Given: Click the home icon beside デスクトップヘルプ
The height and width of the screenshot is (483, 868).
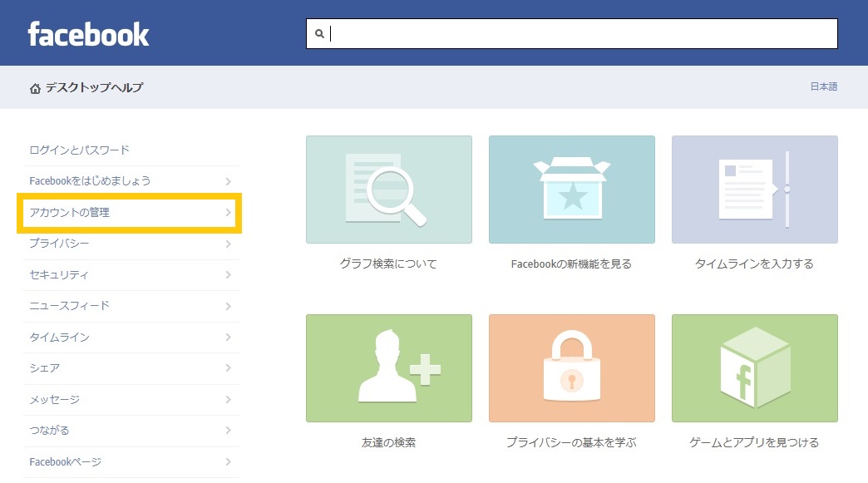Looking at the screenshot, I should tap(36, 88).
